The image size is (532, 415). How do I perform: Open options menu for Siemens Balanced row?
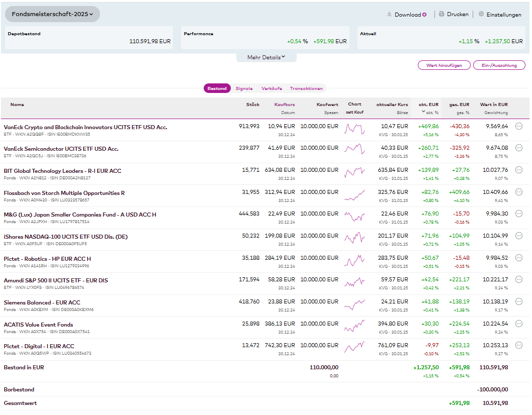(x=519, y=301)
